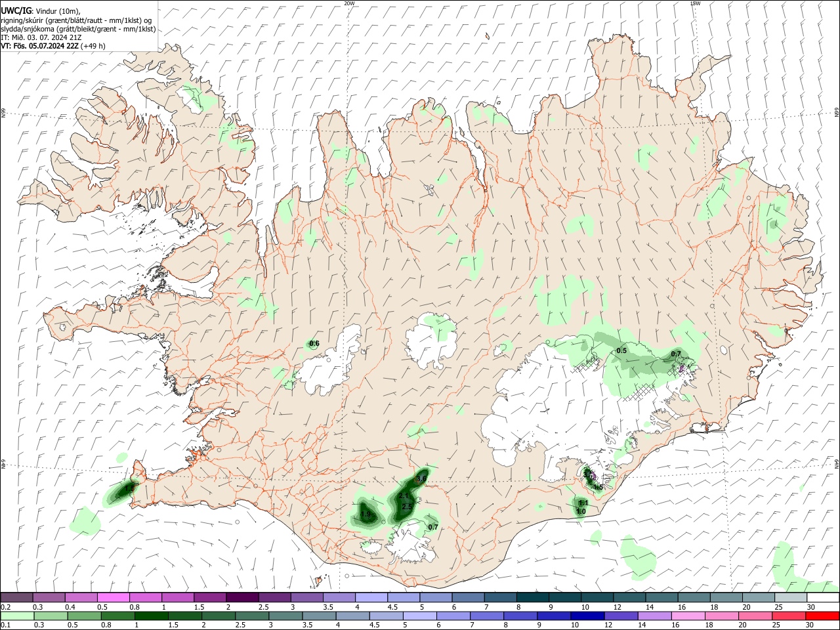Pick the dark teal swatch at 8 in upper legend
The image size is (840, 630).
(534, 597)
